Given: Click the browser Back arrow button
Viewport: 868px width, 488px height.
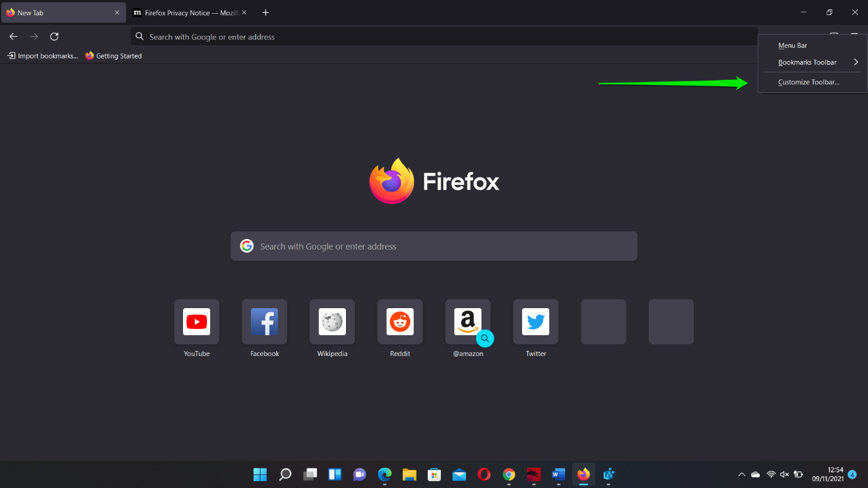Looking at the screenshot, I should [x=13, y=36].
